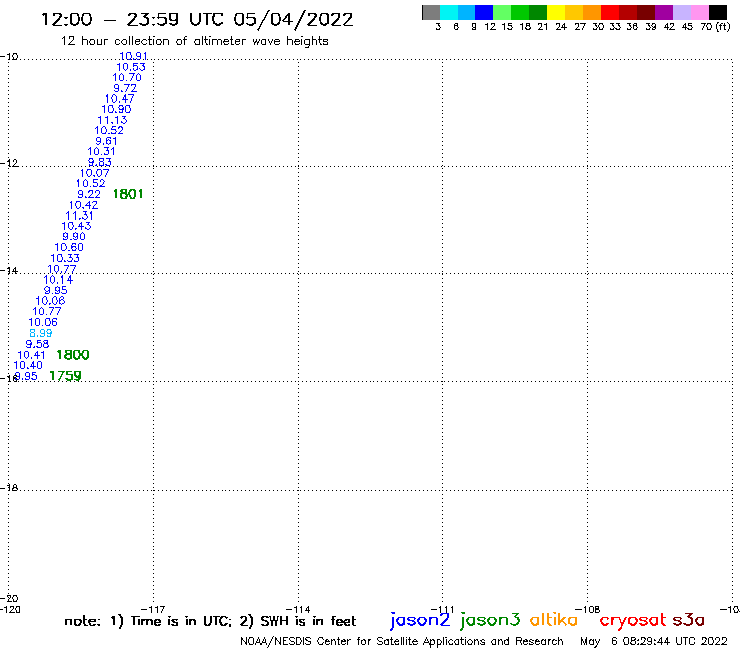Select the -111 longitude axis label

point(442,609)
